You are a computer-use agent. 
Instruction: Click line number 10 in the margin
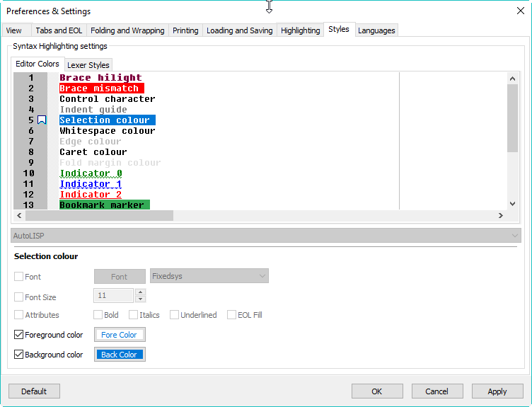pos(29,173)
